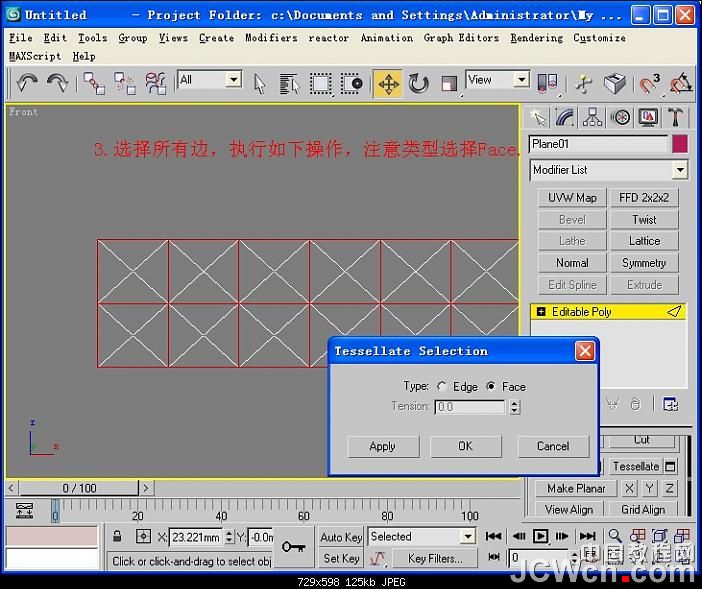Click the Tessellate button
Viewport: 702px width, 589px height.
point(635,466)
